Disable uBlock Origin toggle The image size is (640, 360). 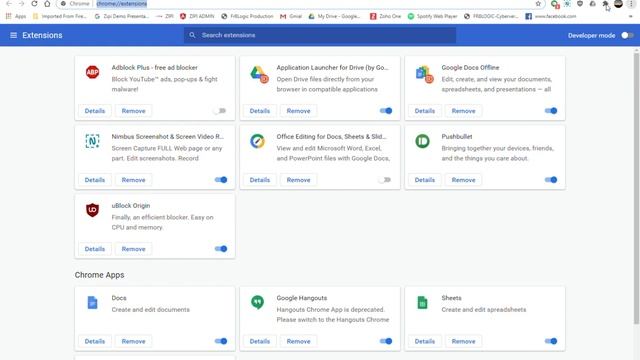[220, 249]
